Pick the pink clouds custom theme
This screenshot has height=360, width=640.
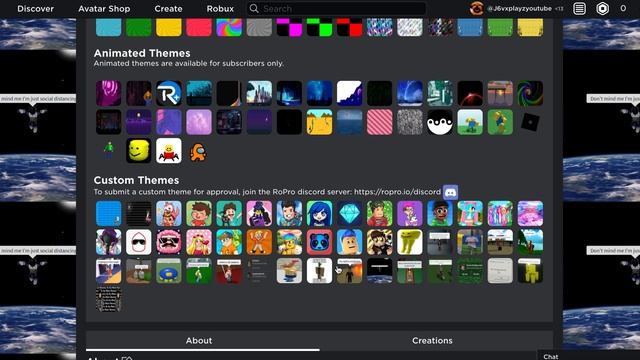(x=530, y=213)
